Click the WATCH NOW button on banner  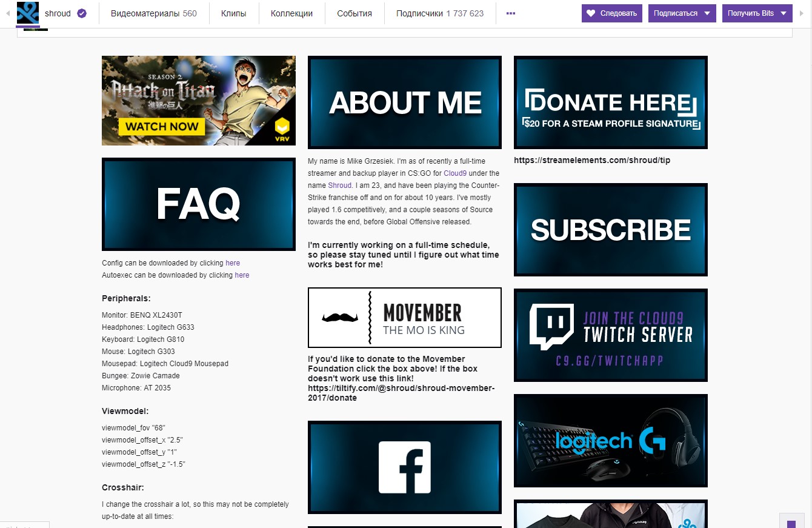(x=162, y=127)
